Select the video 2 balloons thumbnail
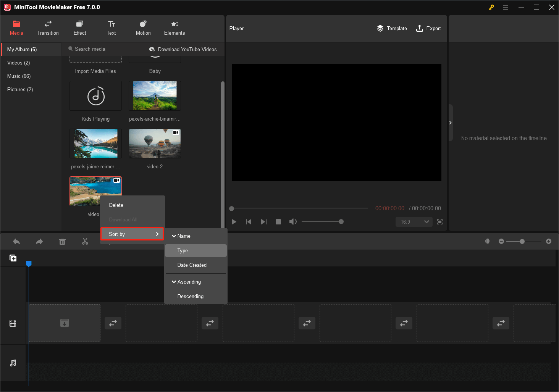The height and width of the screenshot is (392, 559). click(x=155, y=144)
